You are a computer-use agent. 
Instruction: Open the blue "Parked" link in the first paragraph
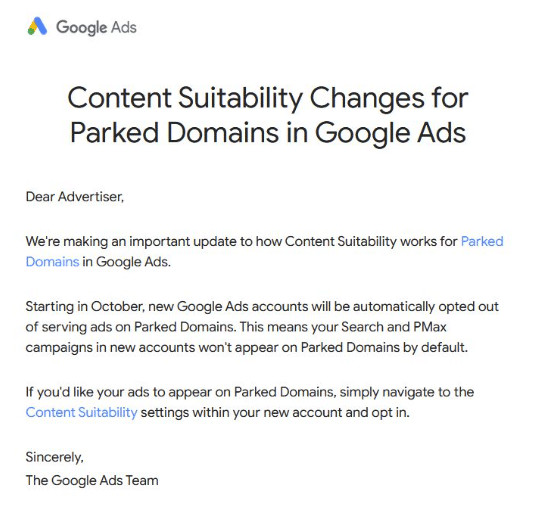[x=482, y=241]
